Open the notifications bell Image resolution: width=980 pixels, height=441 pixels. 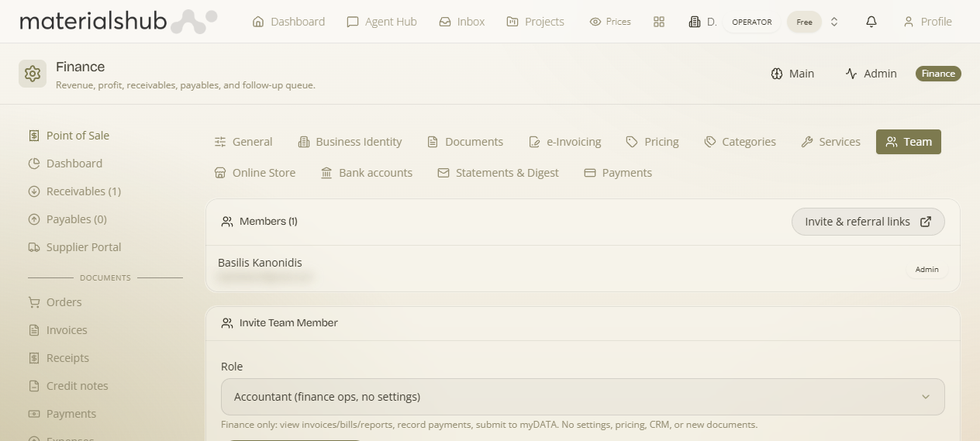tap(871, 22)
